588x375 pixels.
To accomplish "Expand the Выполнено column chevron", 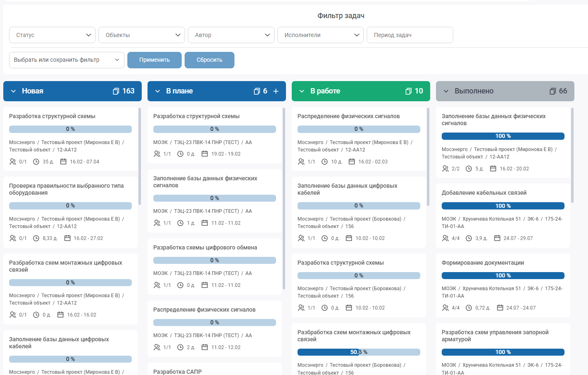I will tap(446, 91).
